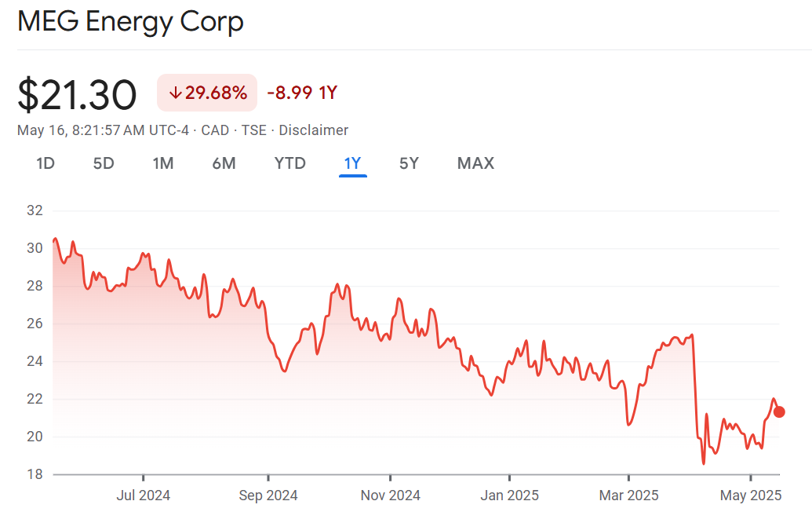Open the Disclaimer link

pyautogui.click(x=313, y=130)
